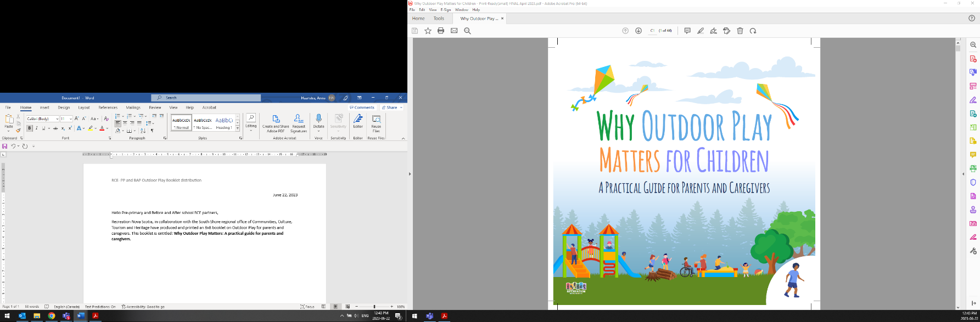This screenshot has width=980, height=322.
Task: Switch to the Insert ribbon tab
Action: tap(44, 108)
